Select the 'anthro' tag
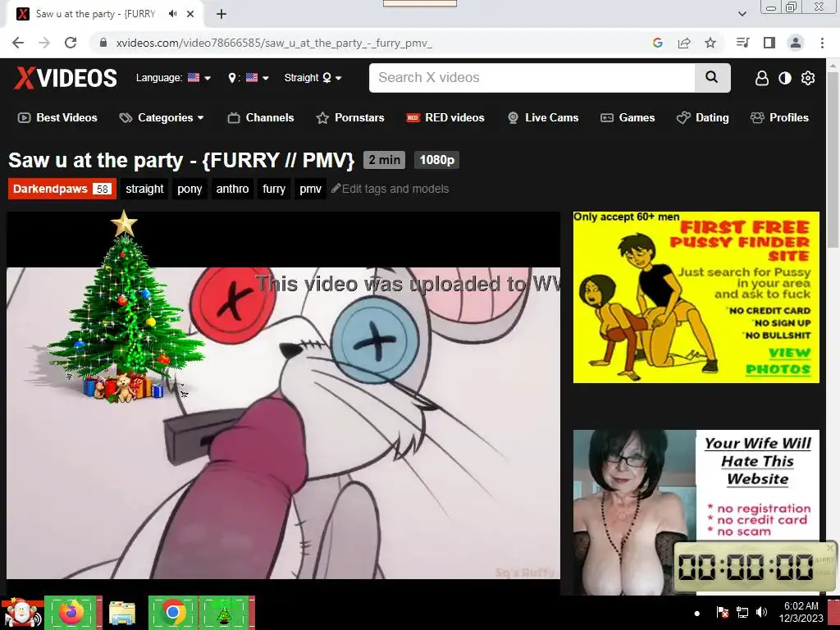The height and width of the screenshot is (630, 840). coord(232,189)
